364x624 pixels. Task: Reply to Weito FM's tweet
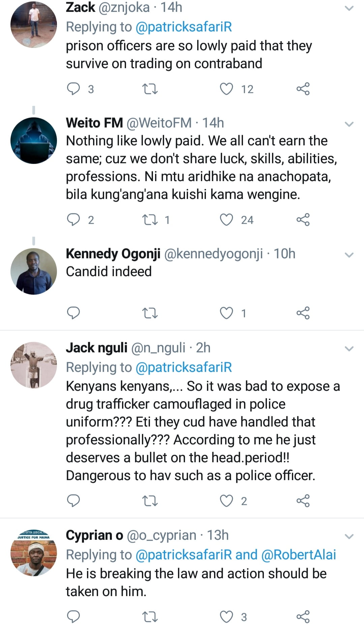point(73,219)
